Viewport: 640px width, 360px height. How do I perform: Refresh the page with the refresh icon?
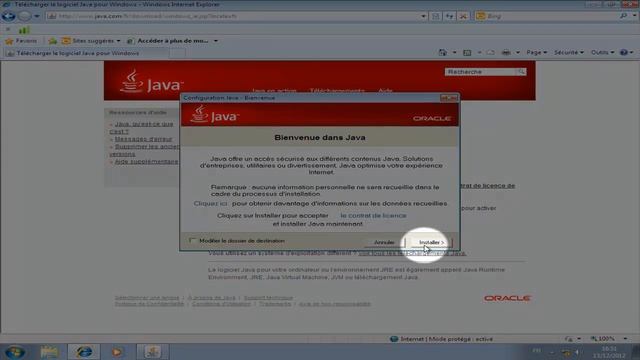click(449, 16)
